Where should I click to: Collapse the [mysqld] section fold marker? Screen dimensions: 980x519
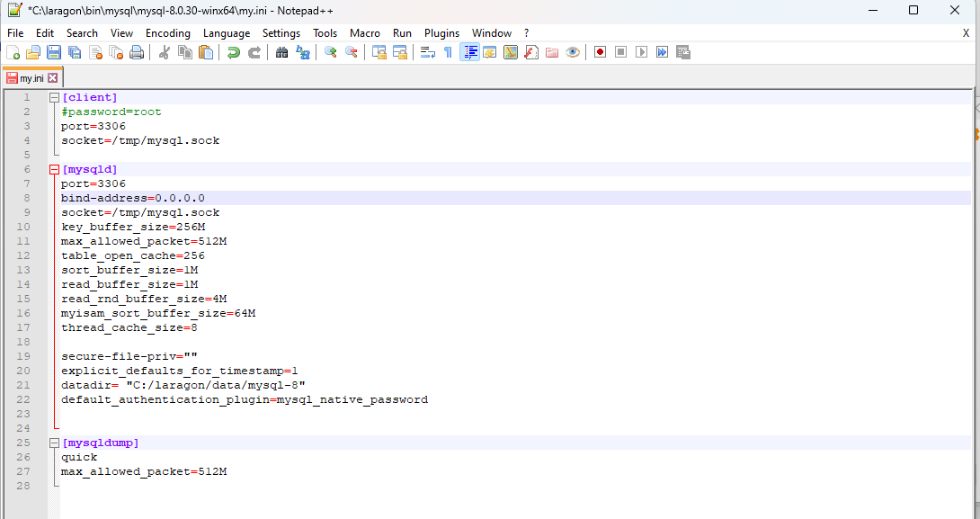click(x=54, y=169)
